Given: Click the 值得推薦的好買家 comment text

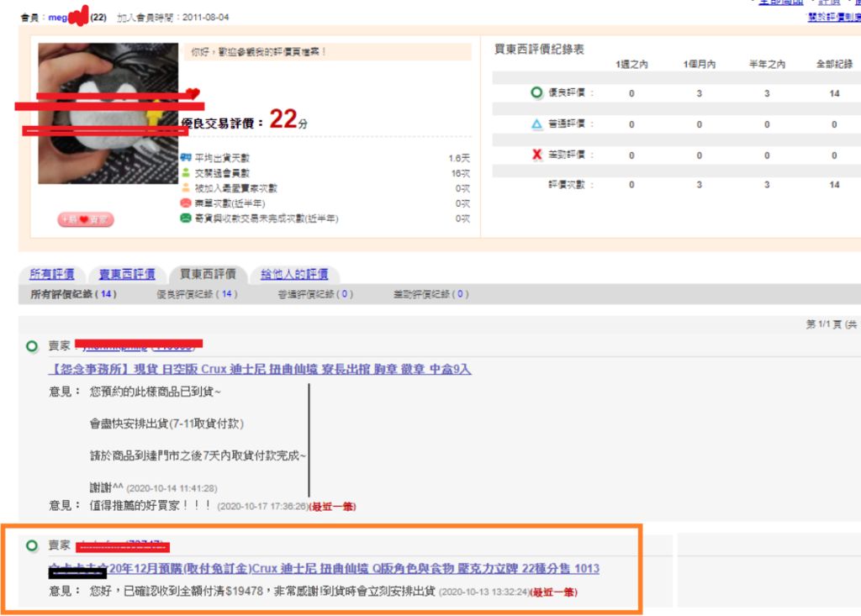Looking at the screenshot, I should coord(151,506).
